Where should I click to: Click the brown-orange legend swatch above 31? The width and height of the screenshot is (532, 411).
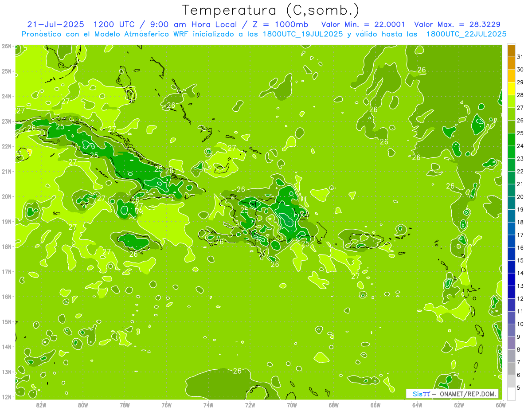[x=511, y=51]
